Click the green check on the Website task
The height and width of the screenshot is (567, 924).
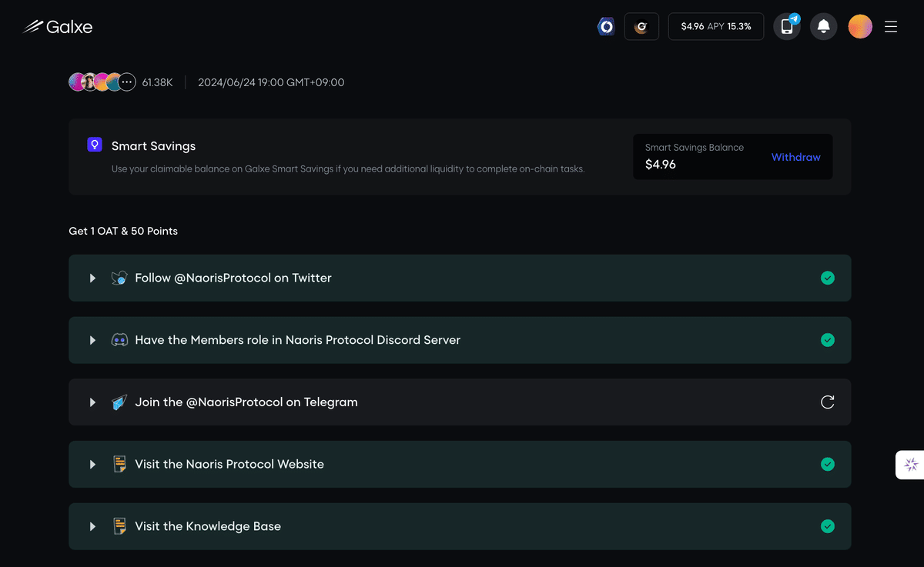pyautogui.click(x=828, y=464)
